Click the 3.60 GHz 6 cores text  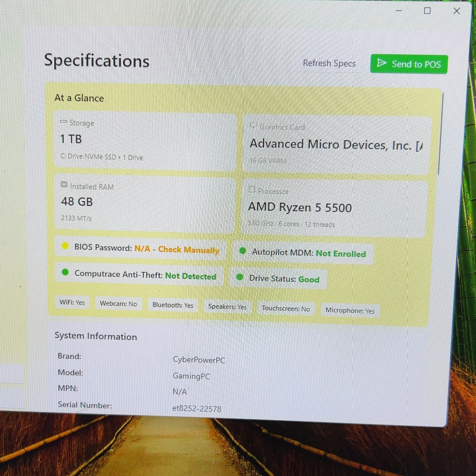click(x=291, y=224)
